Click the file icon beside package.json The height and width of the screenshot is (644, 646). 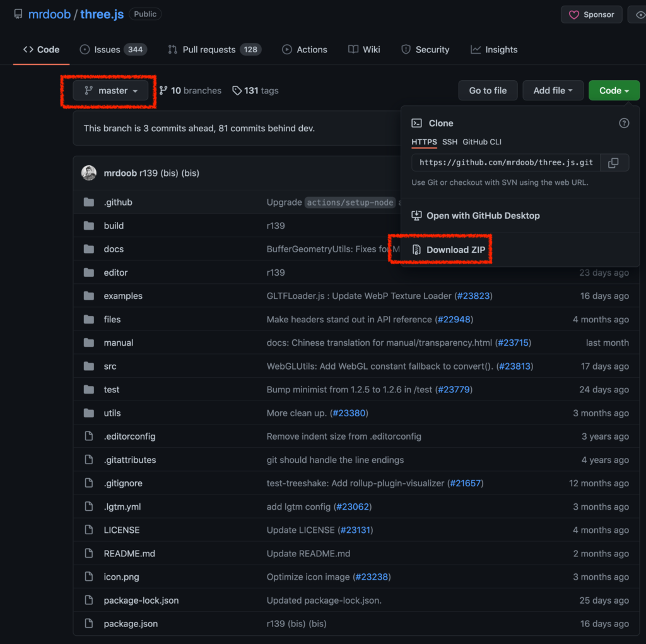[89, 624]
